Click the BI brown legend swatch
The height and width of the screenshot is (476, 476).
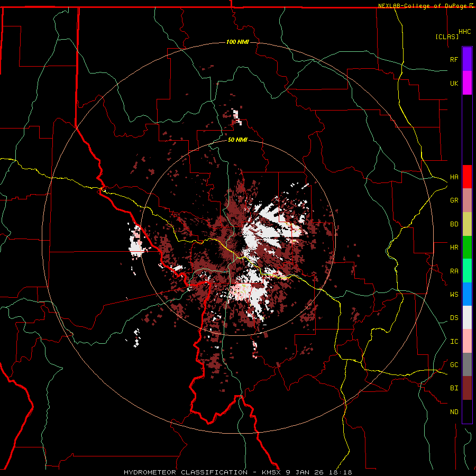[467, 388]
